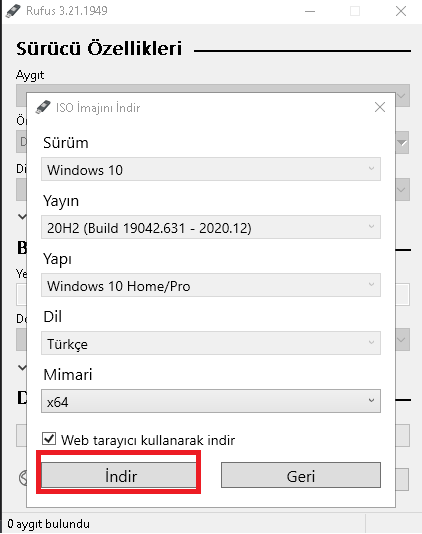Click the '0 aygıt bulundu' status text
The width and height of the screenshot is (422, 534).
[48, 524]
